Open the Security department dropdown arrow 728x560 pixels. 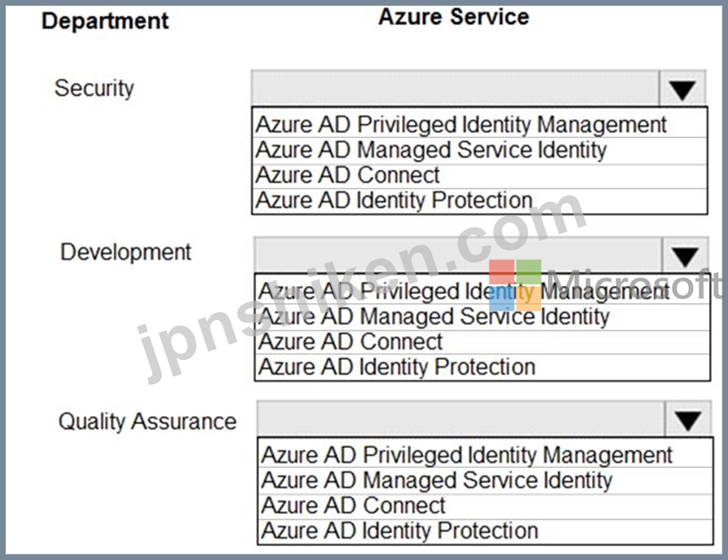pyautogui.click(x=682, y=88)
